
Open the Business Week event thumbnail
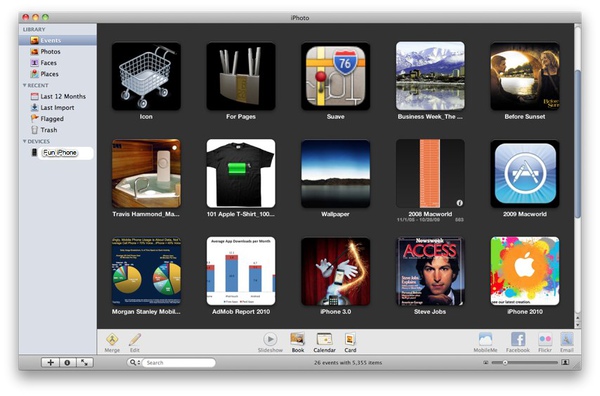[430, 76]
